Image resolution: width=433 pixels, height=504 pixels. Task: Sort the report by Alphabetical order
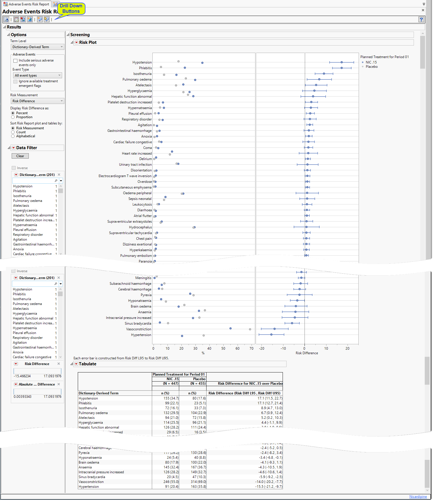(13, 136)
